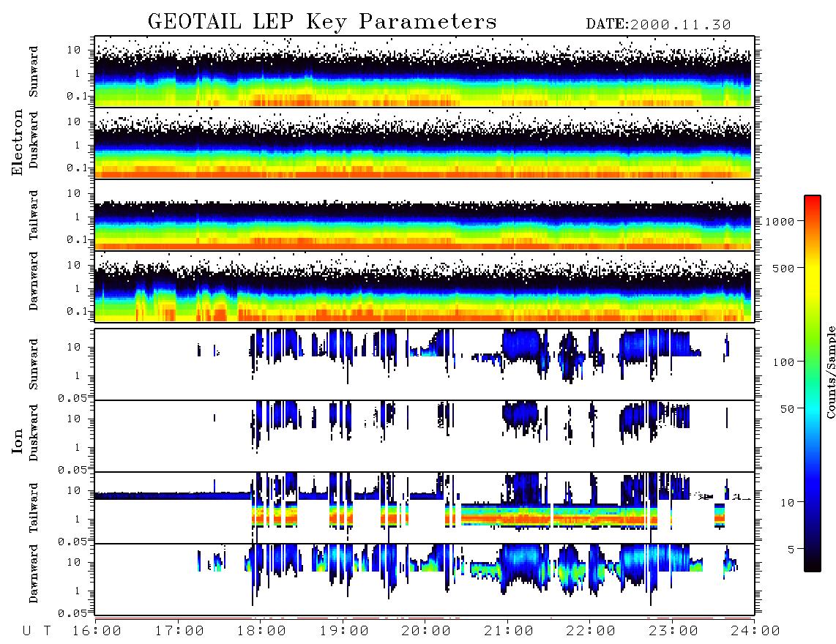The height and width of the screenshot is (644, 836).
Task: Click the 50 colorbar tick label
Action: [787, 409]
